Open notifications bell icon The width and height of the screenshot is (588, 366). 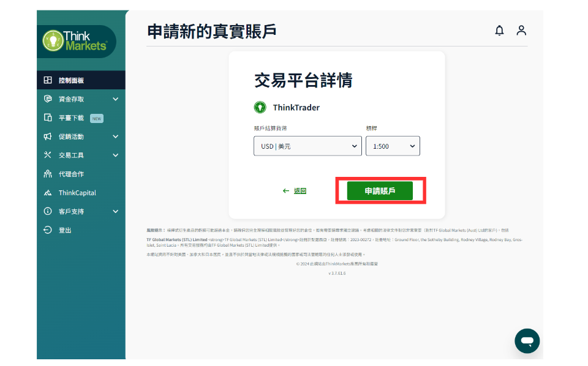(499, 31)
